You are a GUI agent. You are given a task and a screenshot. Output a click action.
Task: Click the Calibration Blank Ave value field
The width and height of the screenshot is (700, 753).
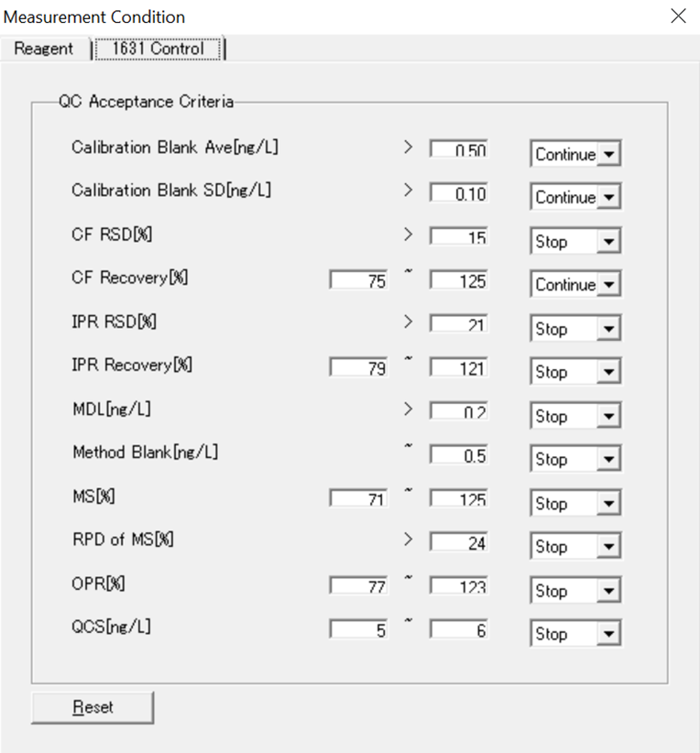pyautogui.click(x=460, y=150)
